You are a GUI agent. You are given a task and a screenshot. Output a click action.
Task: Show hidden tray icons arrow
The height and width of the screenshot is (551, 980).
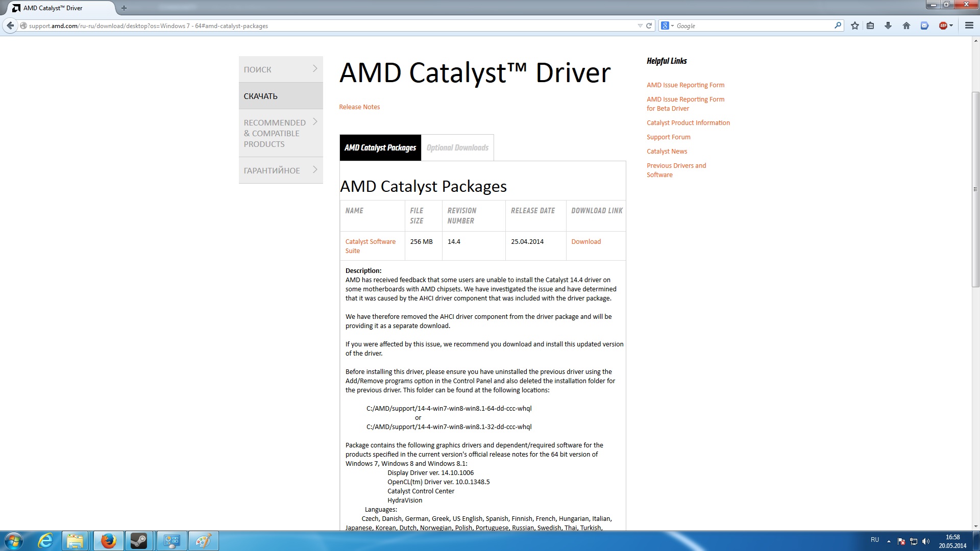coord(889,541)
